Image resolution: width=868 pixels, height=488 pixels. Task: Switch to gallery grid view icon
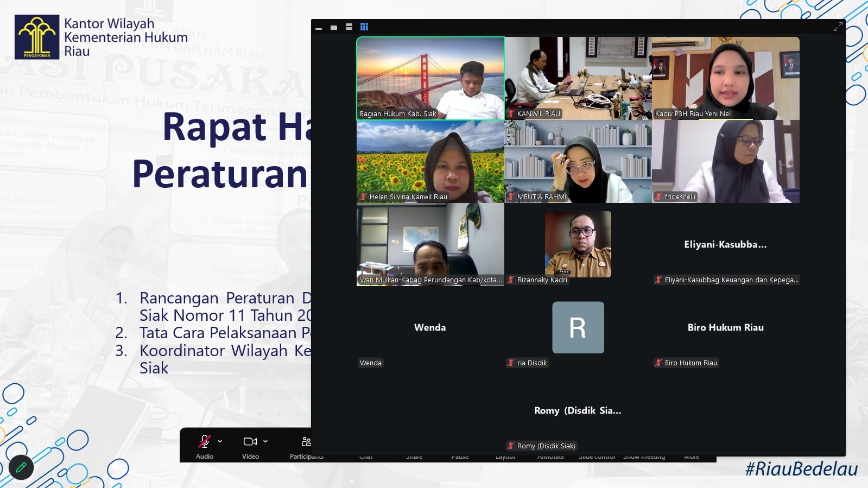[364, 27]
